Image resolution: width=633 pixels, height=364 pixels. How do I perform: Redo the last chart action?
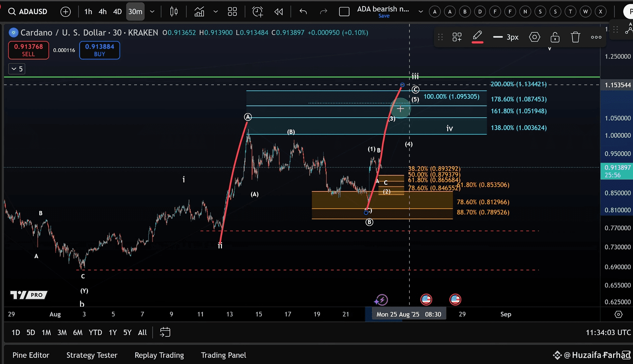tap(323, 12)
